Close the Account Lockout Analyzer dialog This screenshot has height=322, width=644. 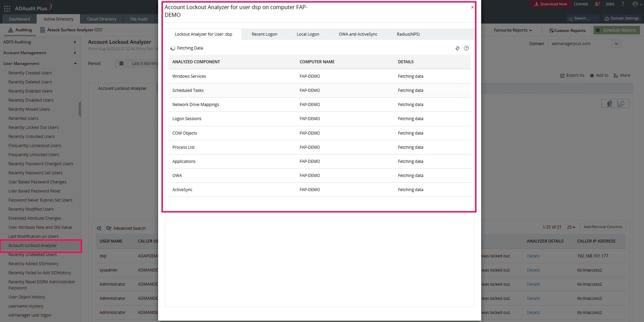point(472,7)
